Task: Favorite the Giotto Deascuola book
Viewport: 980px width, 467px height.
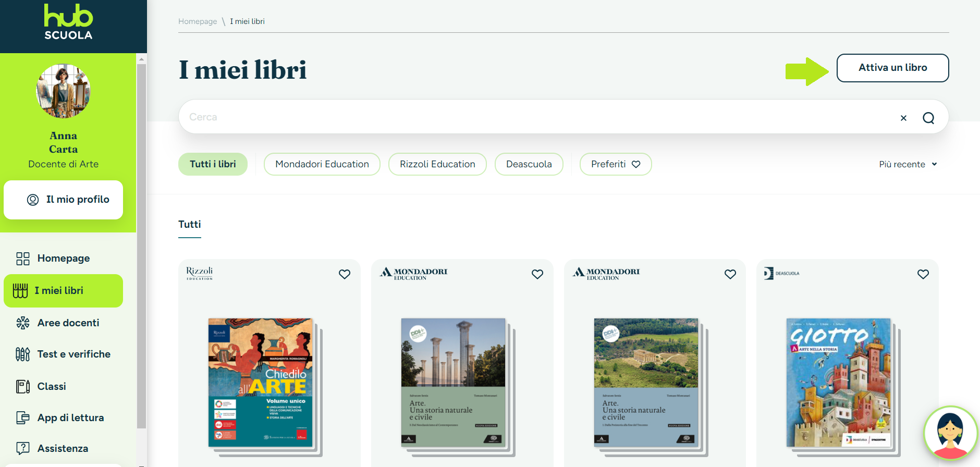Action: pyautogui.click(x=923, y=274)
